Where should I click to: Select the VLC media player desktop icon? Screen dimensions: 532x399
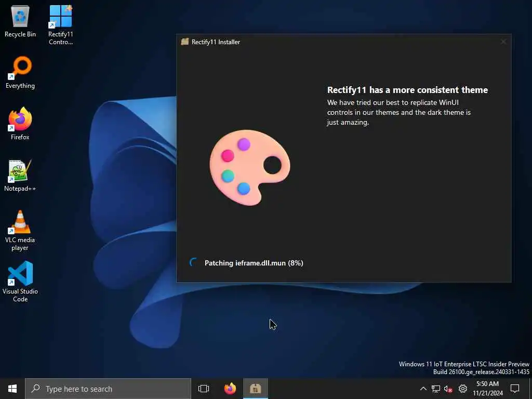click(20, 230)
